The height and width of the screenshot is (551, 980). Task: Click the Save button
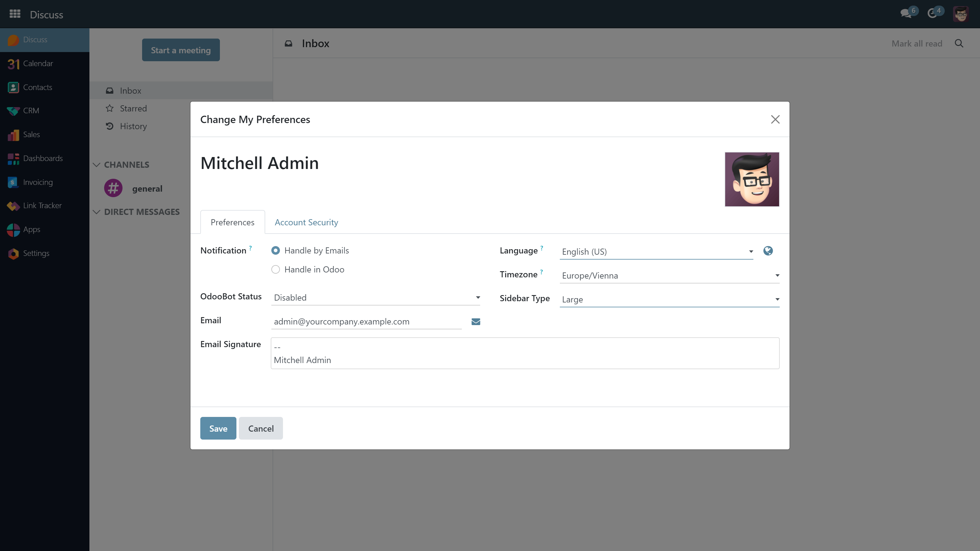(x=218, y=429)
